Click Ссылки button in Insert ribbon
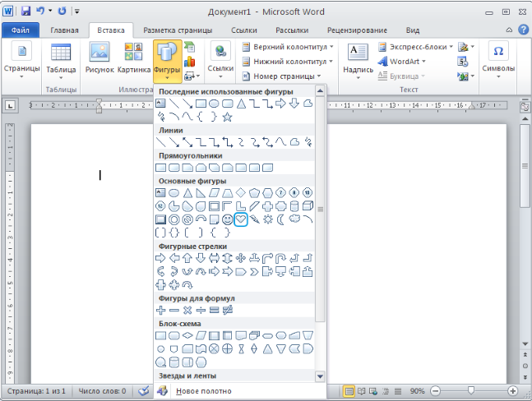Viewport: 532px width, 401px height. pyautogui.click(x=220, y=60)
